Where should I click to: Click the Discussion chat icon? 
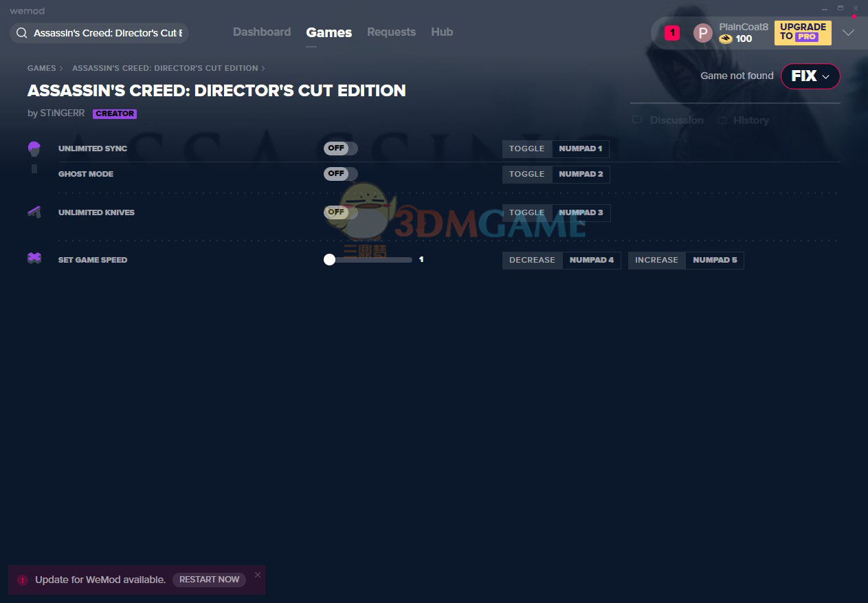(637, 120)
